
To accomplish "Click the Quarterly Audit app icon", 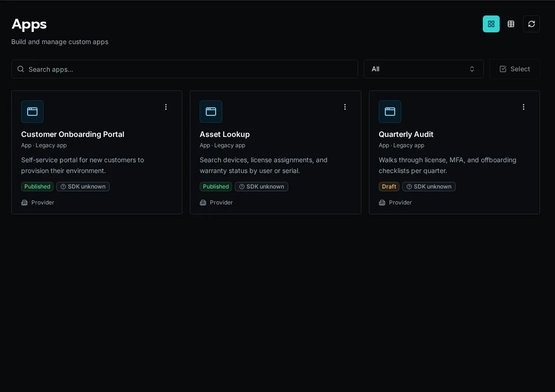I will 390,112.
